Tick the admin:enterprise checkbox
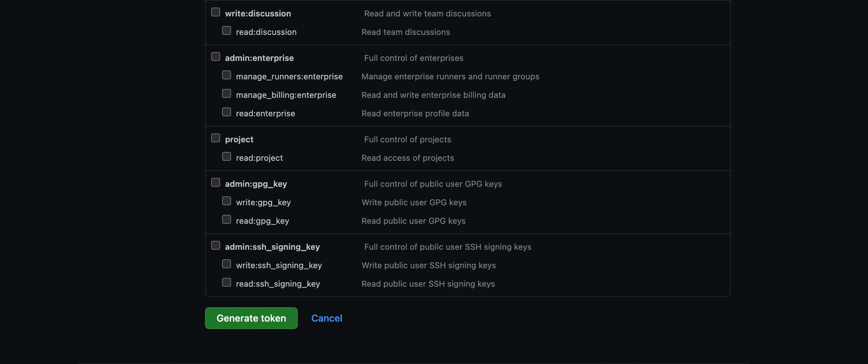This screenshot has height=364, width=868. coord(216,57)
